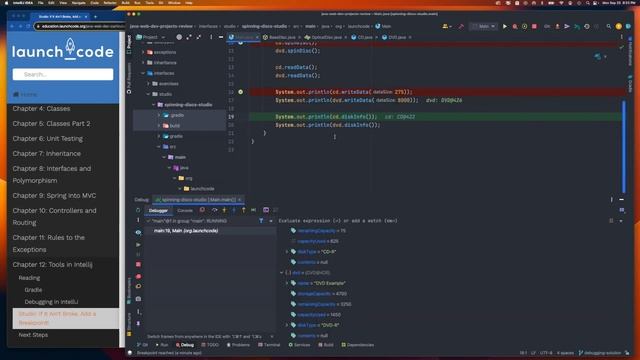640x360 pixels.
Task: Click the Run with Coverage icon
Action: [524, 26]
